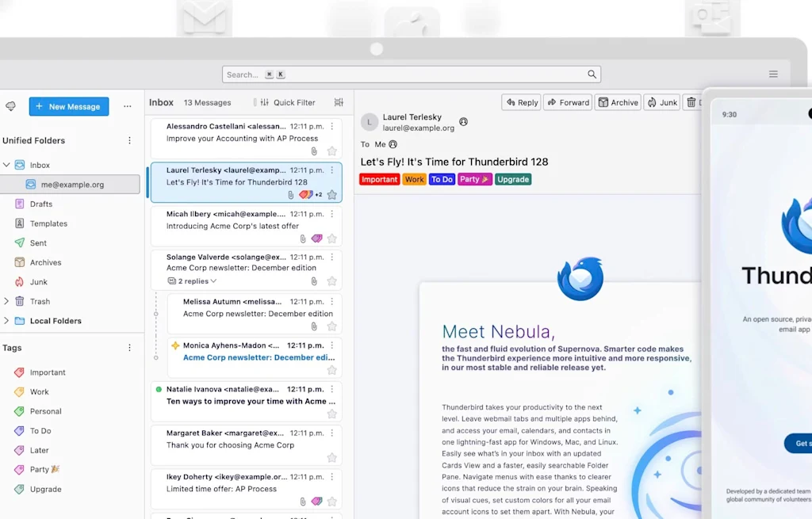
Task: Open Monica Ayhens-Madon's unread message
Action: (255, 357)
